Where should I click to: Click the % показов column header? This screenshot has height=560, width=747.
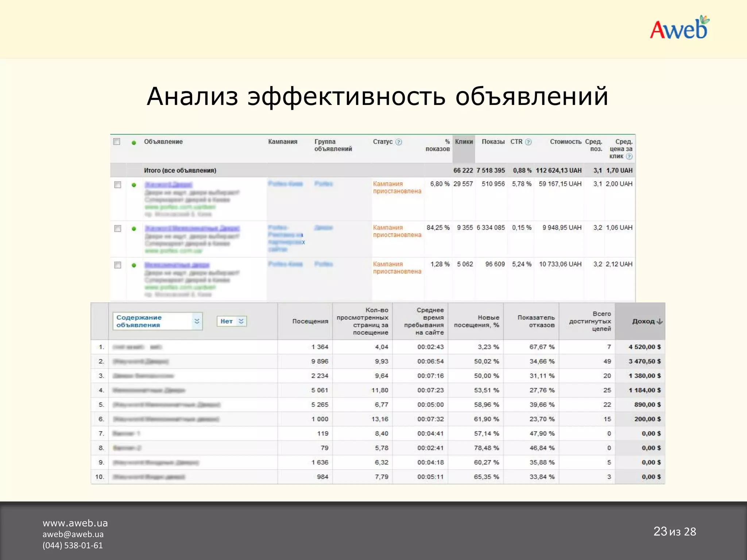click(x=438, y=145)
